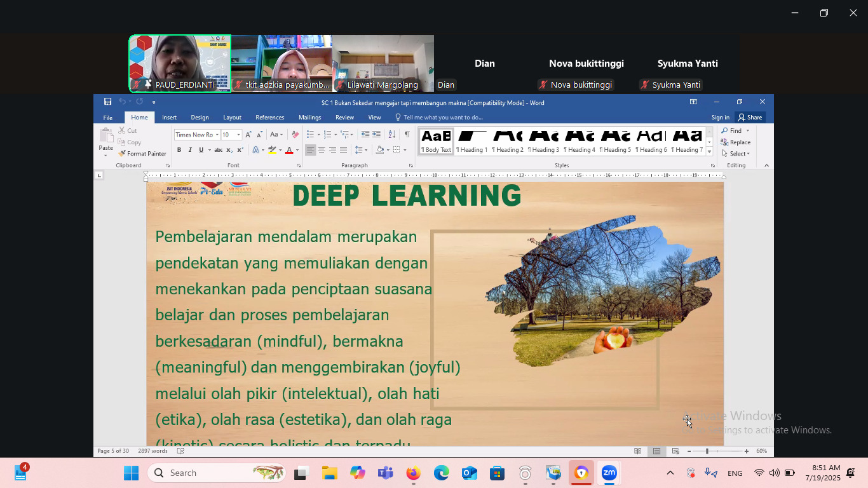
Task: Click the Save icon in Word
Action: 107,102
